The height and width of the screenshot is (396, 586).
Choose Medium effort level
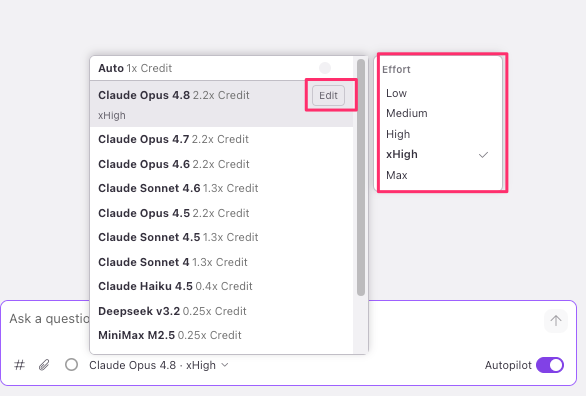pyautogui.click(x=438, y=113)
